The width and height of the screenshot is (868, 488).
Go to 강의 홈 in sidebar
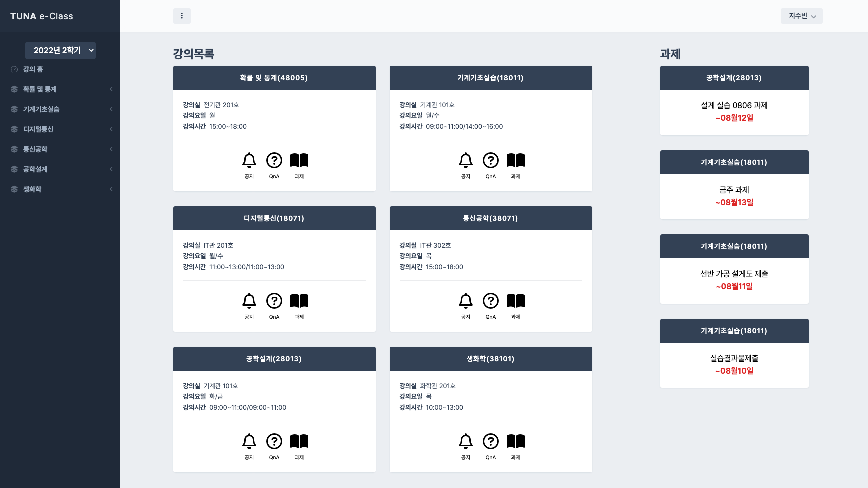pos(60,69)
